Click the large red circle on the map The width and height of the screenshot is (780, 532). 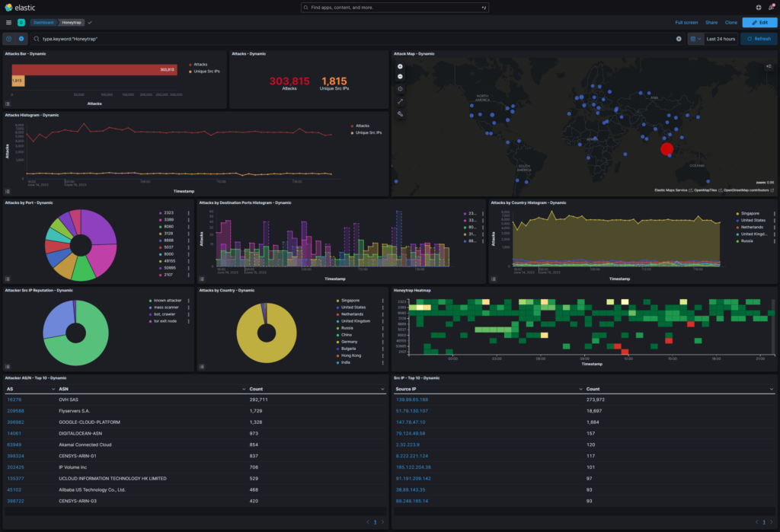pos(667,148)
